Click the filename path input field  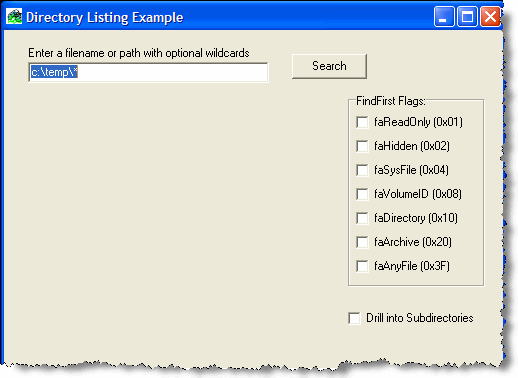pyautogui.click(x=148, y=72)
